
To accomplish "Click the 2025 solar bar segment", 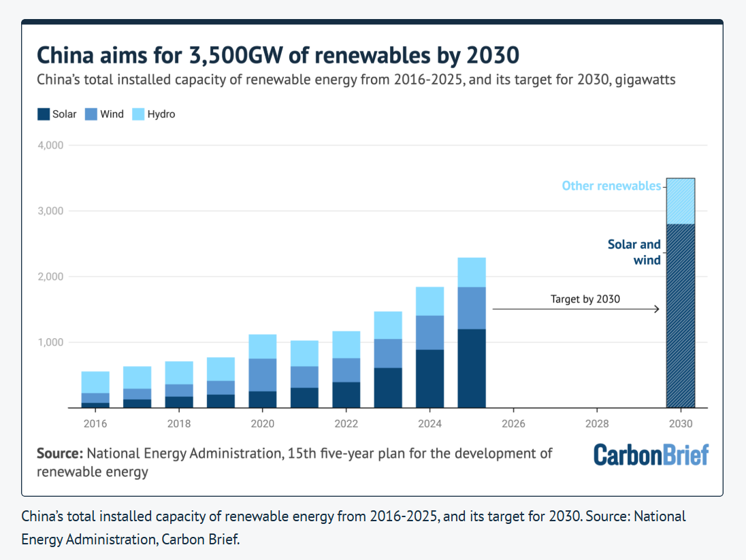I will 472,368.
